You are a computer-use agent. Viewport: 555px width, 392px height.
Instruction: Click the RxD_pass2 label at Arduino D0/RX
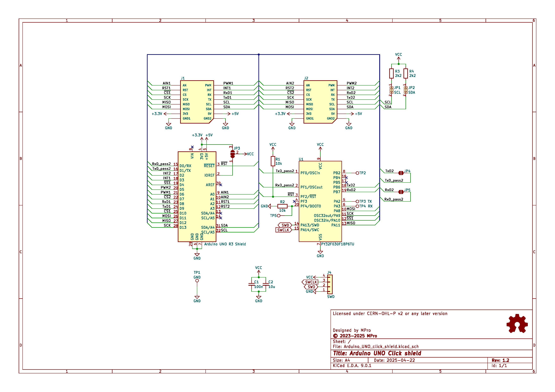click(161, 164)
